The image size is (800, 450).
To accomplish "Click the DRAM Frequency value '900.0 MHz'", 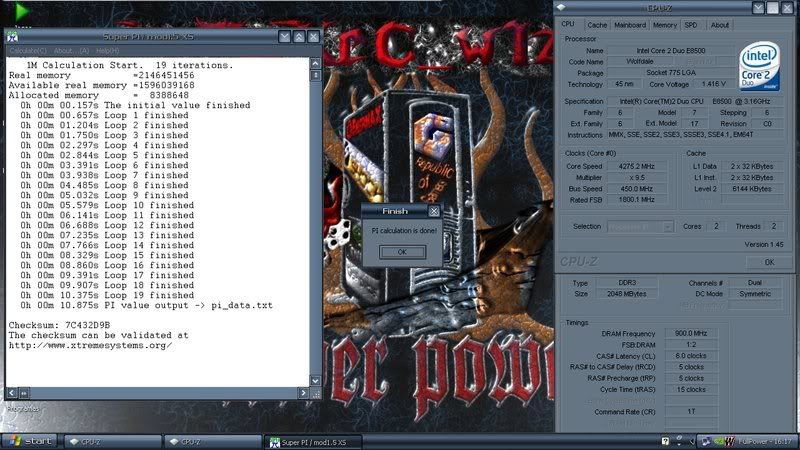I will click(691, 333).
